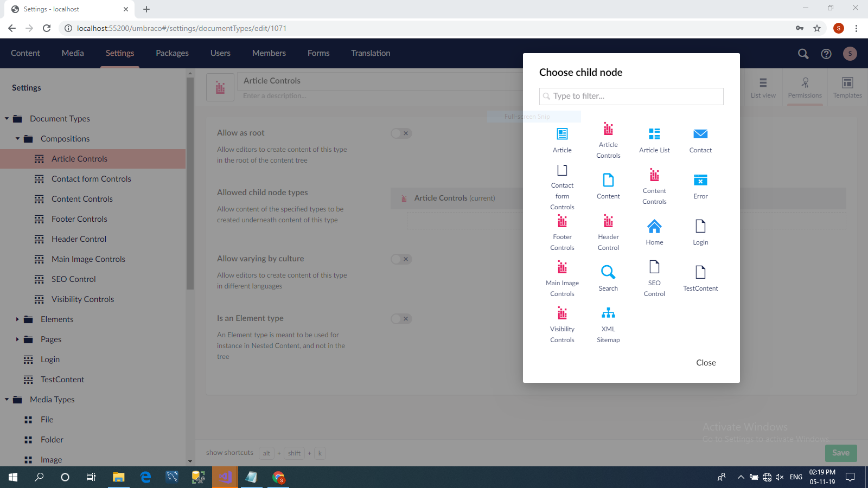The image size is (868, 488).
Task: Pick Content Controls in the dialog grid
Action: tap(654, 186)
